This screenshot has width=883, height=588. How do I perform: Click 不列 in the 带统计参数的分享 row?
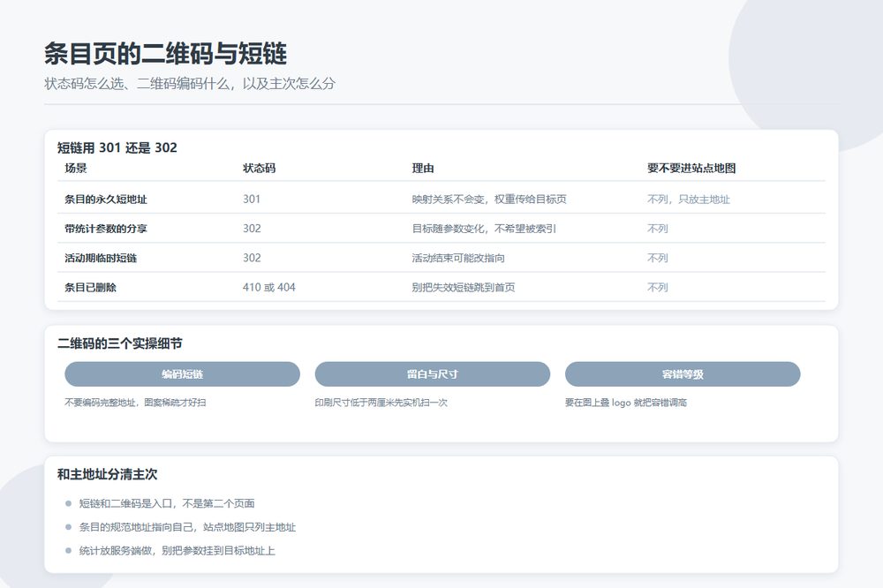point(657,228)
